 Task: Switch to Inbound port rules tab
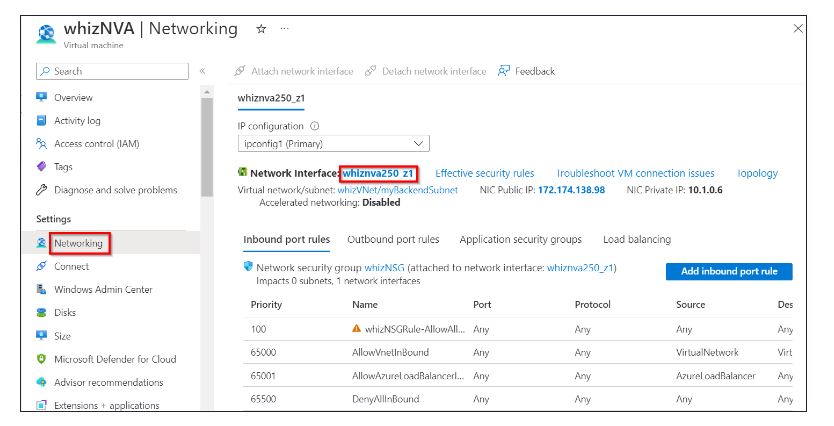pyautogui.click(x=287, y=240)
